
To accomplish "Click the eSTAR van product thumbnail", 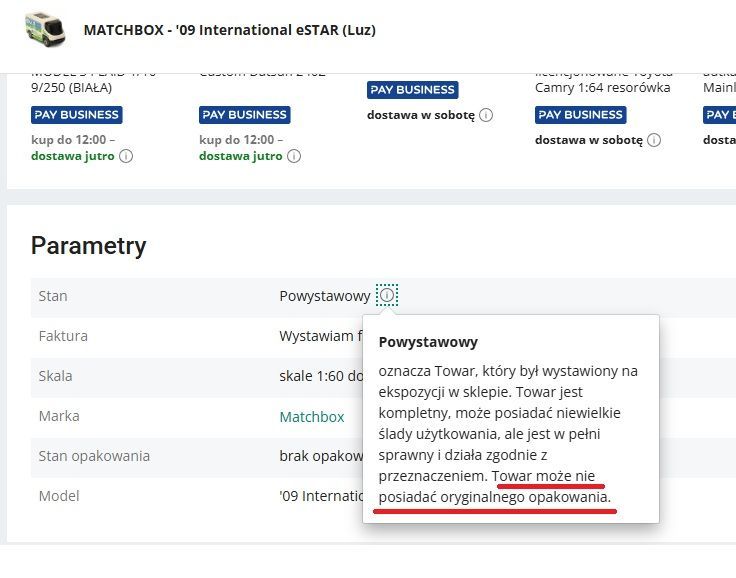I will click(44, 30).
